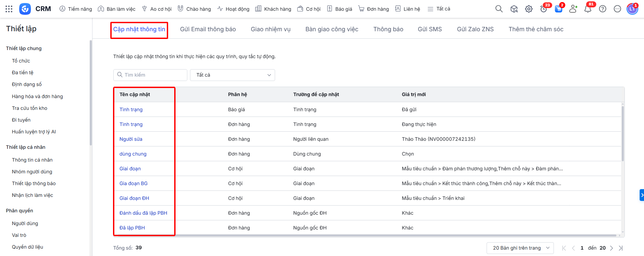The image size is (644, 256).
Task: Open the help question mark icon
Action: [x=602, y=9]
